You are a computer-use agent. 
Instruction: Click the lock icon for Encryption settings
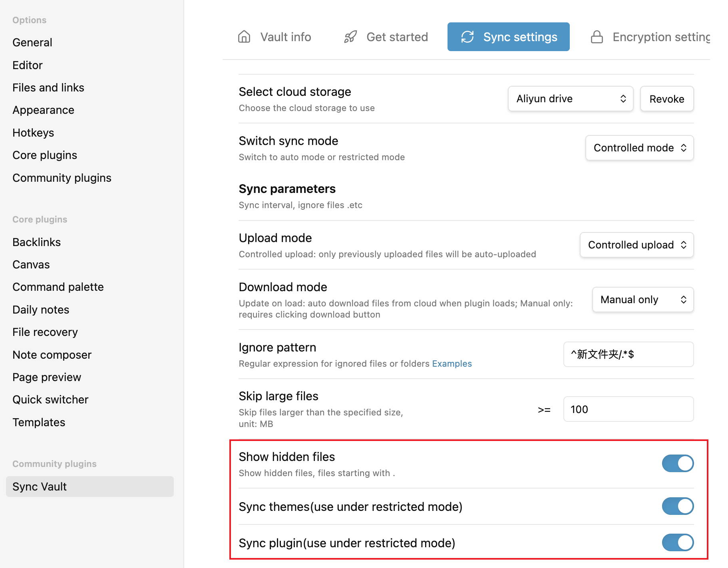597,37
